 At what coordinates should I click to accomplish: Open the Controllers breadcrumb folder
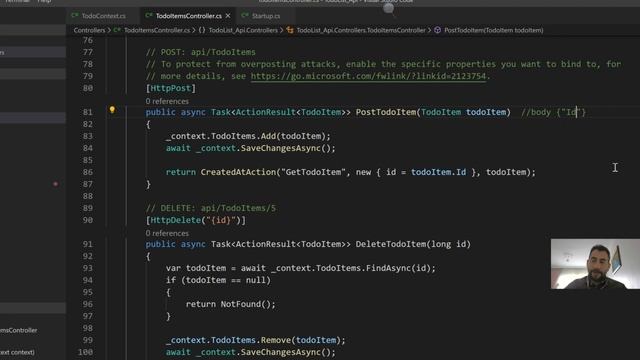point(89,30)
